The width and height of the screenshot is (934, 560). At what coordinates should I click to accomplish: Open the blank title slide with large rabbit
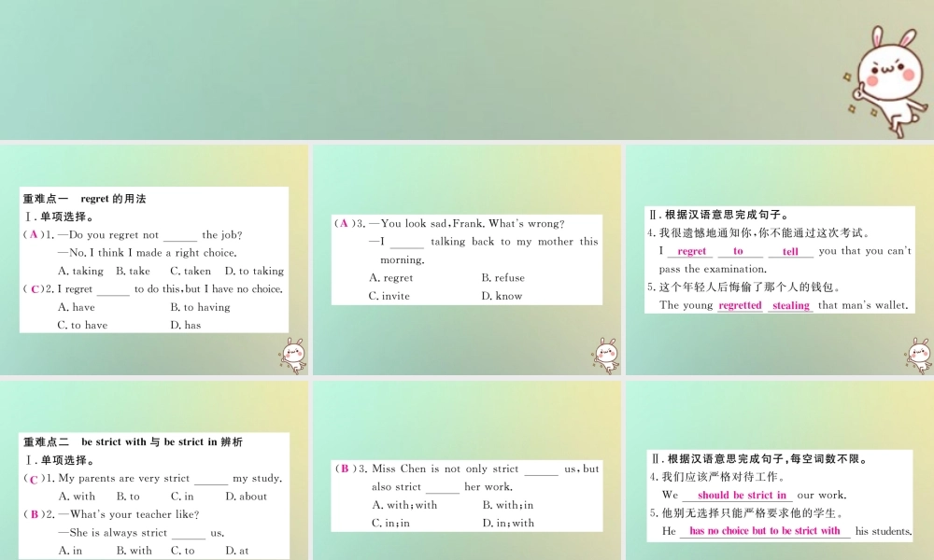[x=467, y=70]
